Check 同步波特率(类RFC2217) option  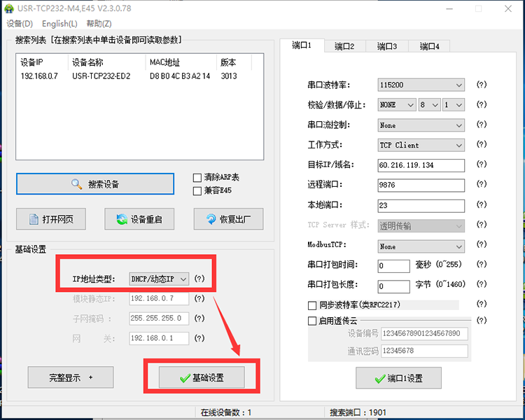tap(312, 305)
